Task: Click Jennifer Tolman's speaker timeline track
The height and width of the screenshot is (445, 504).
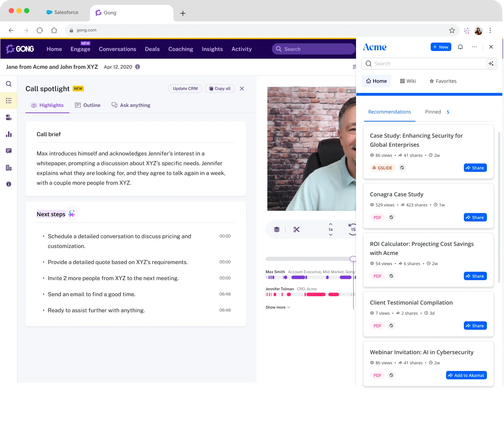Action: 311,294
